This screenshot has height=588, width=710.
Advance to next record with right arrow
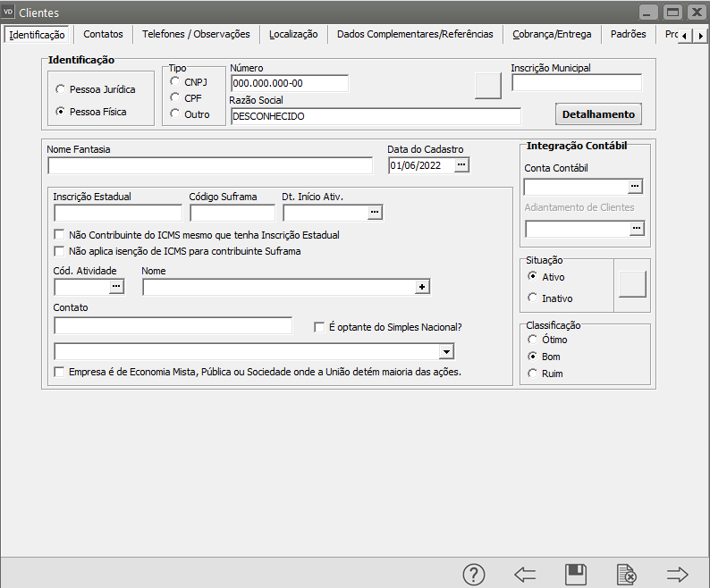pyautogui.click(x=678, y=575)
